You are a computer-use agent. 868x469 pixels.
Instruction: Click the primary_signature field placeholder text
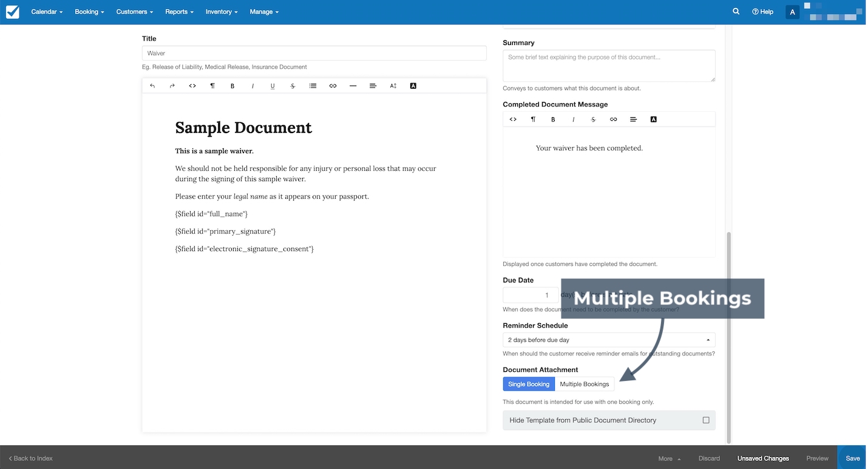coord(225,231)
